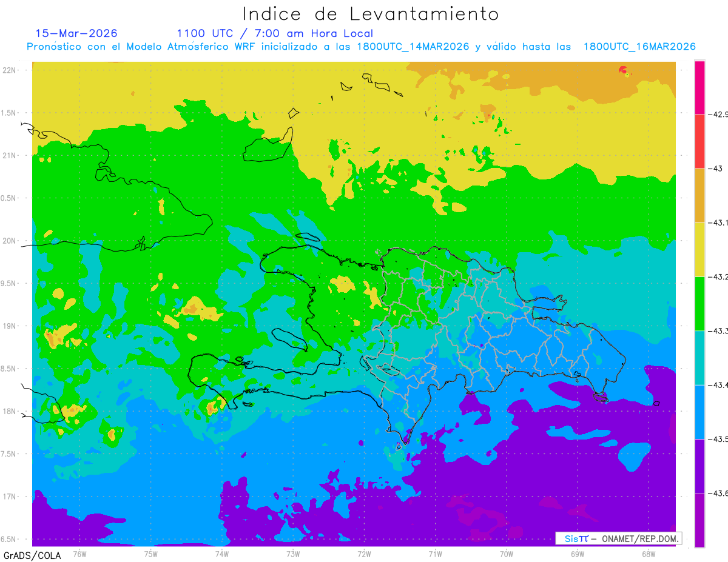This screenshot has height=562, width=728.
Task: Click the legend value "-43"
Action: [716, 169]
